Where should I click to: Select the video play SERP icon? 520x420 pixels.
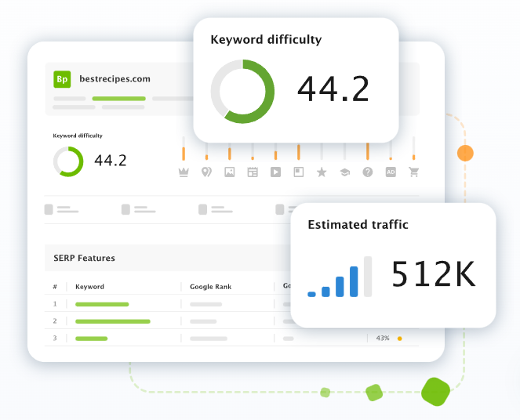tap(275, 172)
